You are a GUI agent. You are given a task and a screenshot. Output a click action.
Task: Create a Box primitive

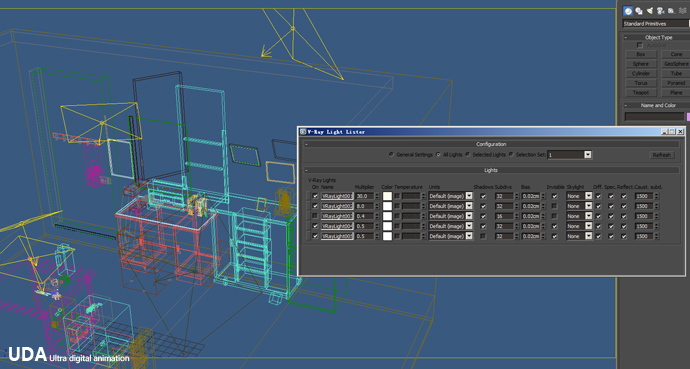point(641,54)
